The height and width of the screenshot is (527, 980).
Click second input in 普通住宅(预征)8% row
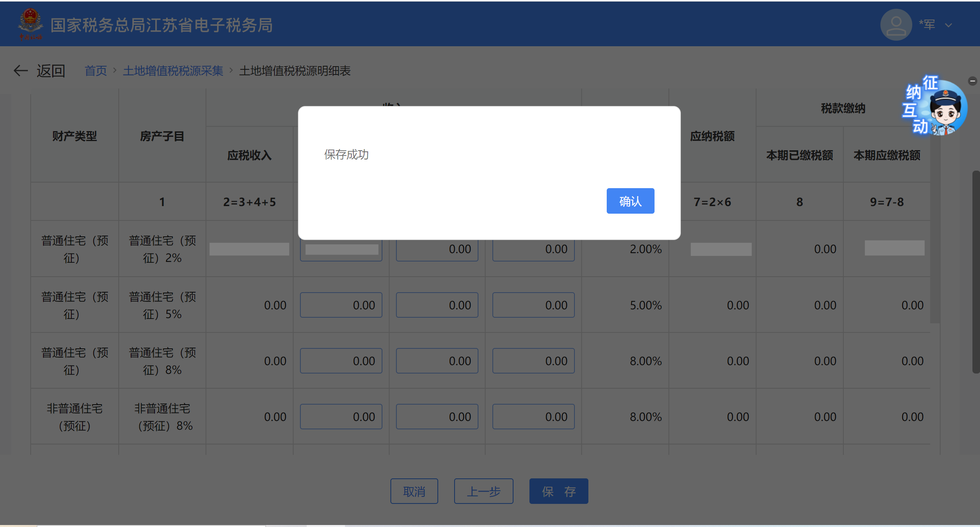437,361
